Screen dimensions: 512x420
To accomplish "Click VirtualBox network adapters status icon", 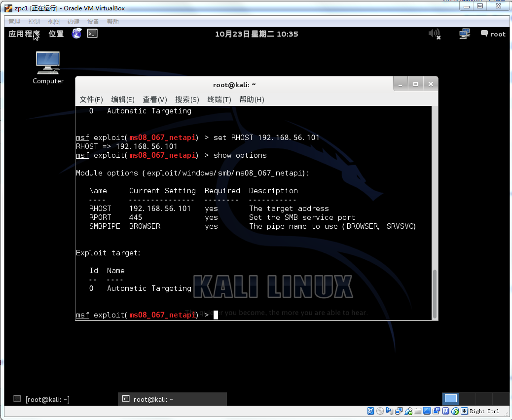I will coord(399,411).
